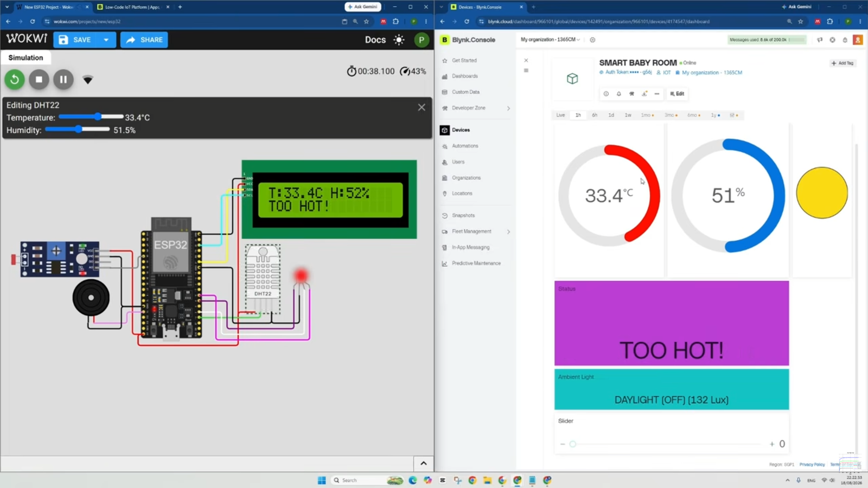Click the Blynk notifications bell in header

coord(845,40)
